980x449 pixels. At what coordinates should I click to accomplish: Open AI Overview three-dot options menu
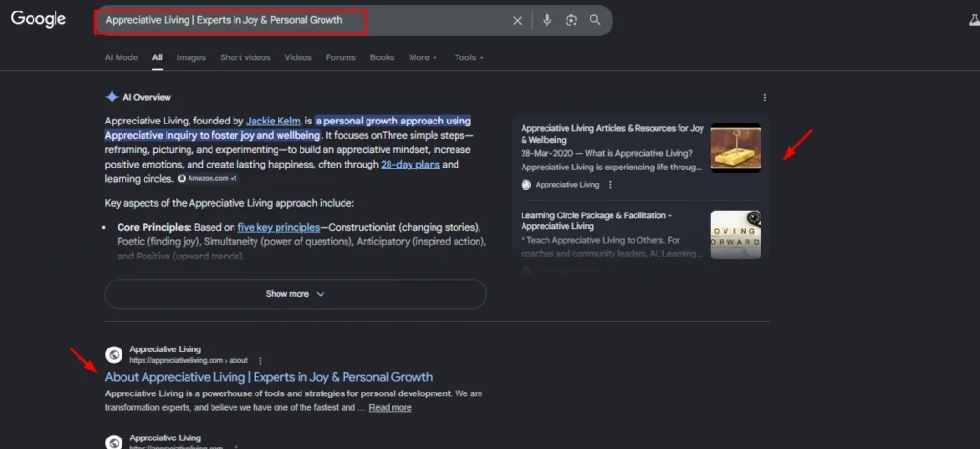[x=764, y=98]
